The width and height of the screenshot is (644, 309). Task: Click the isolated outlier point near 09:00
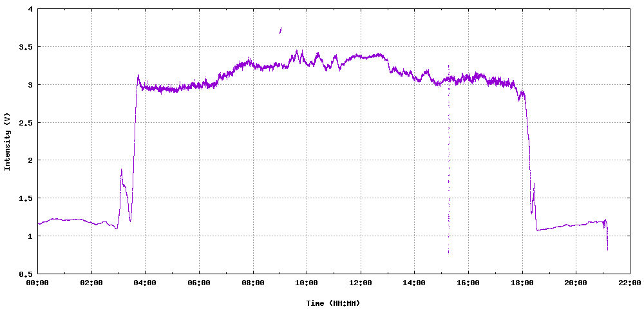click(281, 30)
